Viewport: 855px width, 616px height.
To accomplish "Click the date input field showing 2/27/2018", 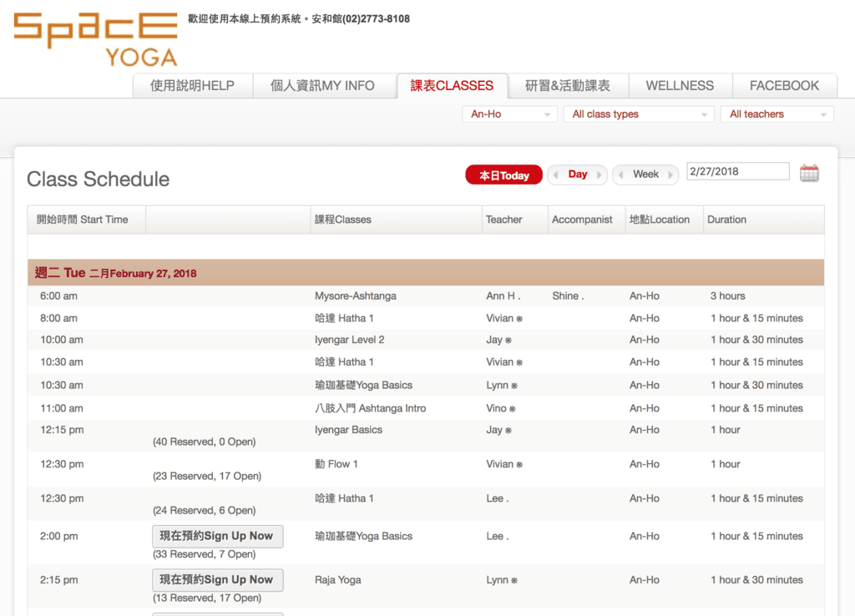I will pyautogui.click(x=737, y=171).
